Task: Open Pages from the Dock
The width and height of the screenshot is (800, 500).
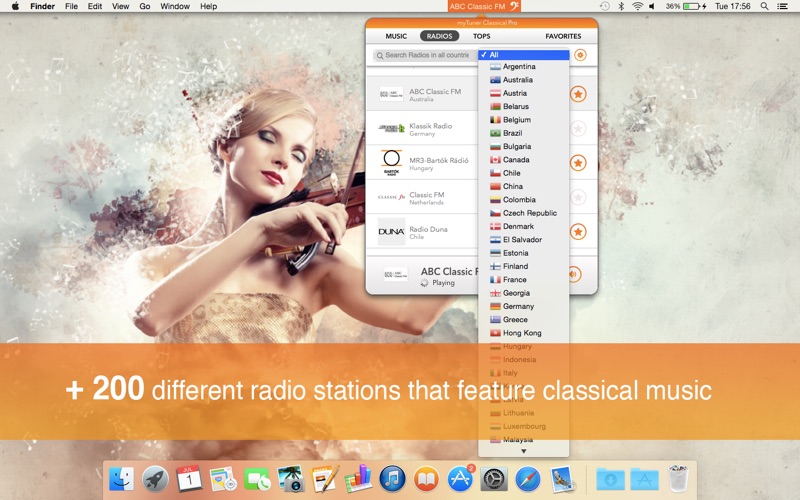Action: [x=325, y=479]
